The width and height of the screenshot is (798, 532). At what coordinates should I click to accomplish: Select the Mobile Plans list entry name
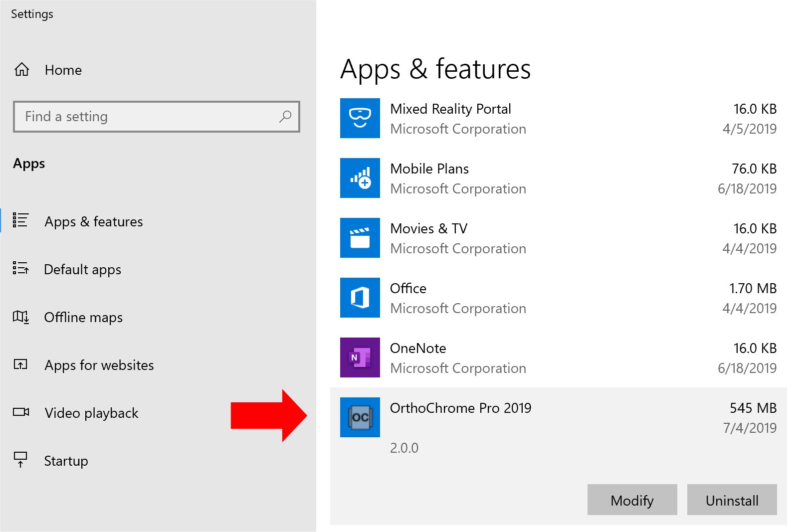429,169
